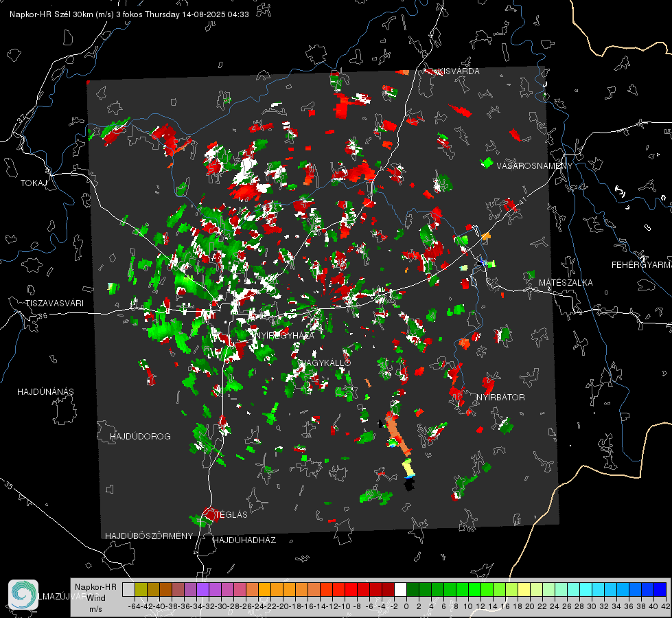Click the partially visible FEHÉRGYARMAT label
Screen dimensions: 672x618
[641, 265]
